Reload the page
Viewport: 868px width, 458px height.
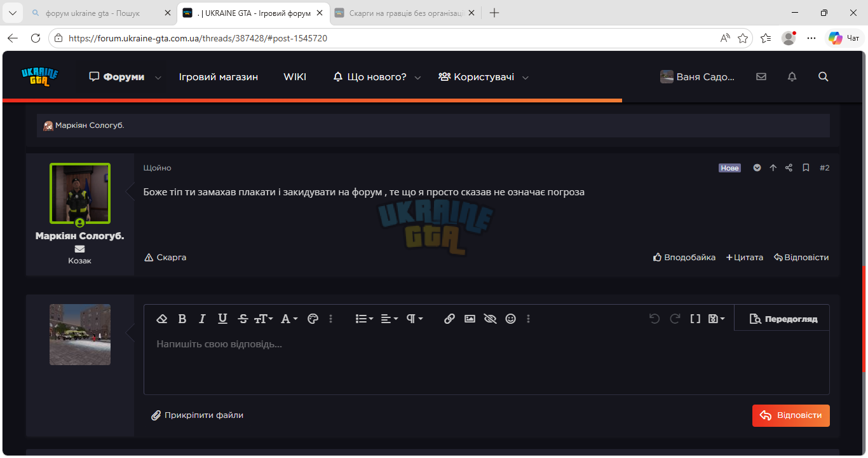(36, 38)
